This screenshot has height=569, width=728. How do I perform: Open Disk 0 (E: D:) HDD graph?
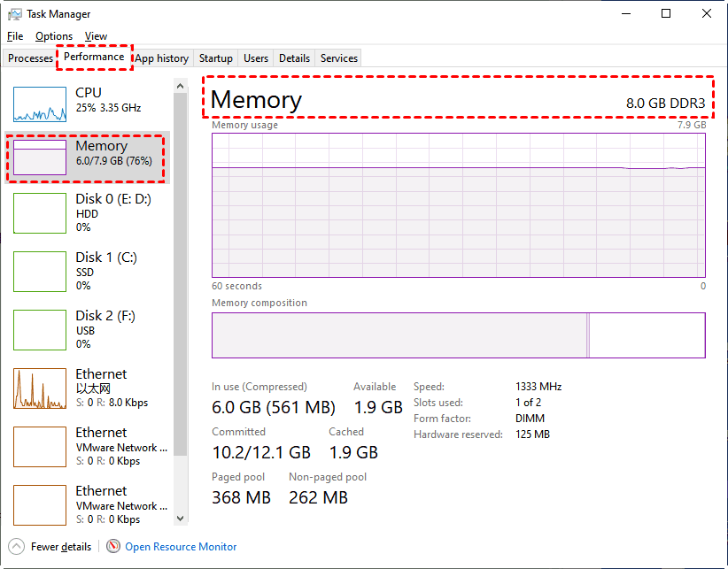pos(40,213)
